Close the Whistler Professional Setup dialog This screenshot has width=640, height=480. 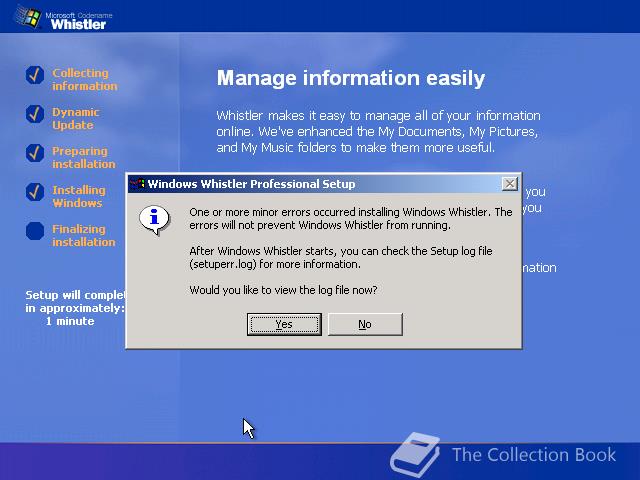(509, 184)
